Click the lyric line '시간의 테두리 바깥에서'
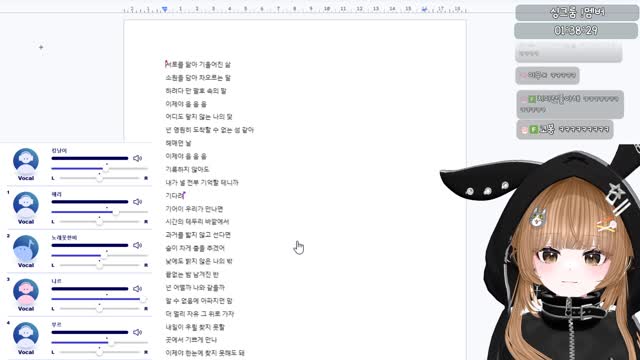This screenshot has height=360, width=640. (197, 222)
